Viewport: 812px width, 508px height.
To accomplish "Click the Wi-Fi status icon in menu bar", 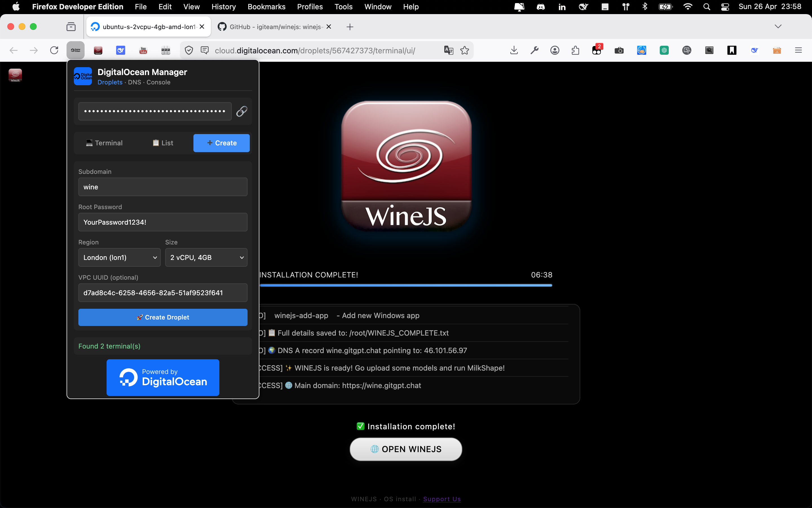I will (x=687, y=7).
